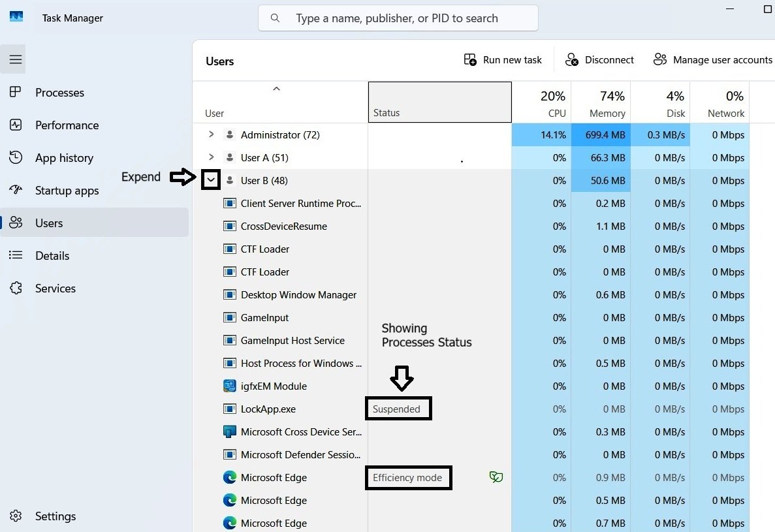Screen dimensions: 775x532
Task: Click the Processes sidebar icon
Action: tap(15, 92)
